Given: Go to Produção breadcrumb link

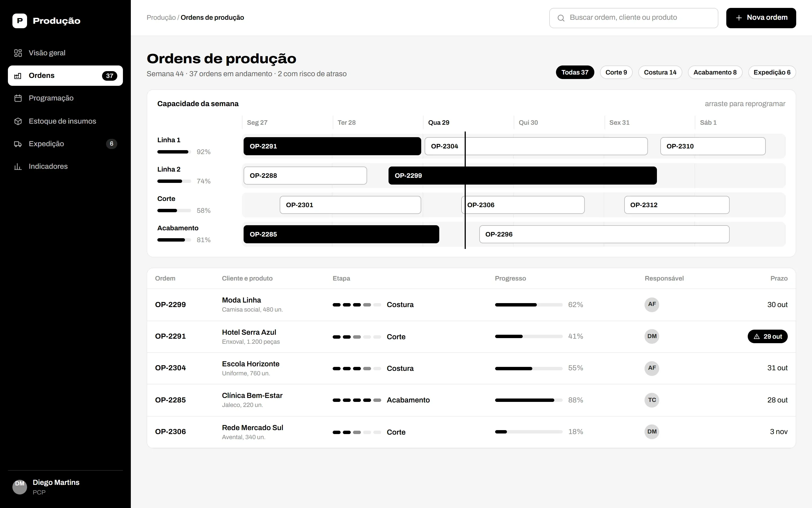Looking at the screenshot, I should pos(161,17).
